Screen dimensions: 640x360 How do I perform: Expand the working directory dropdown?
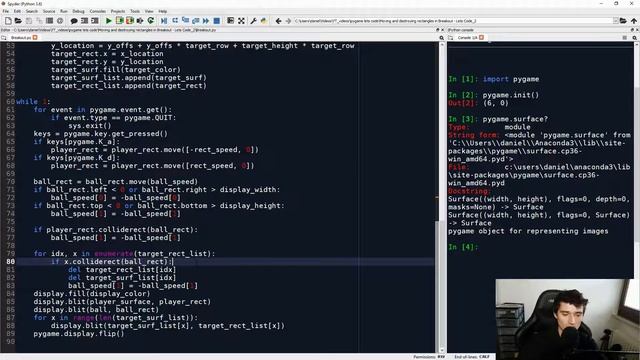(616, 21)
